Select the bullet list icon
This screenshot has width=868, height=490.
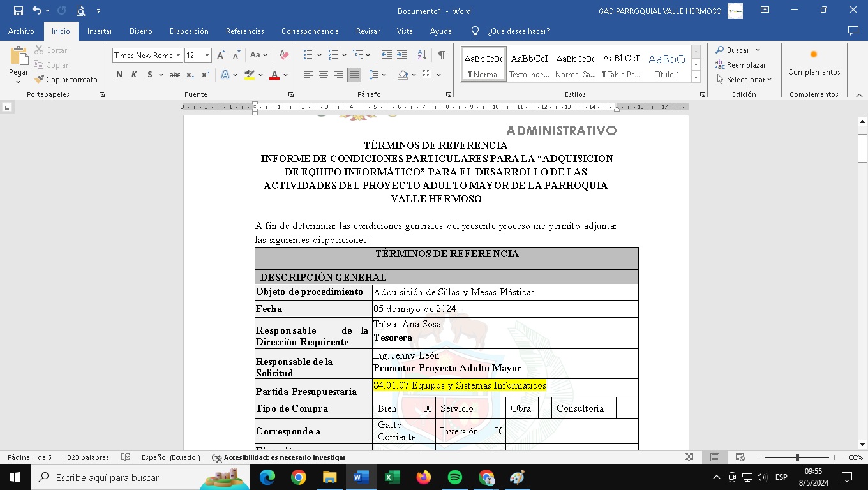pyautogui.click(x=308, y=56)
